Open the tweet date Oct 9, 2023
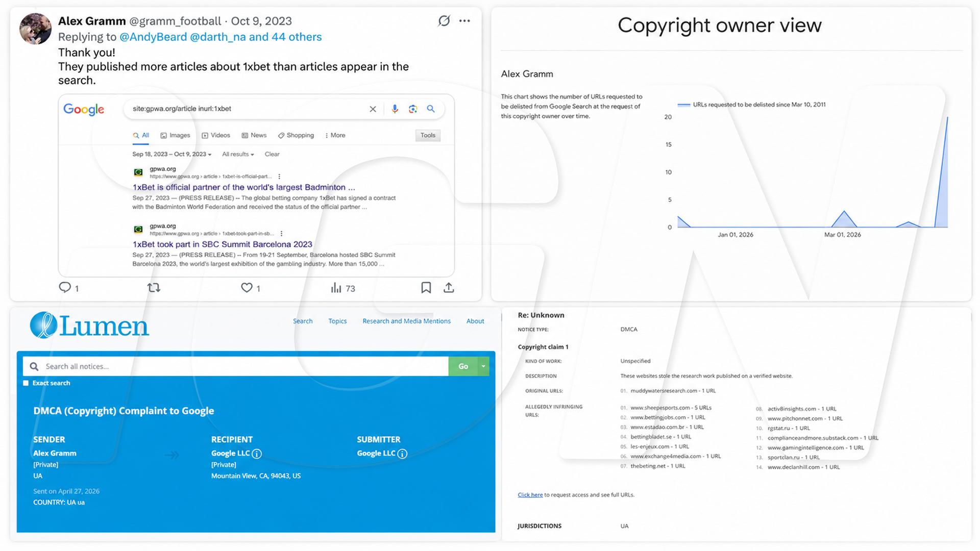Screen dimensions: 980x551 tap(261, 21)
